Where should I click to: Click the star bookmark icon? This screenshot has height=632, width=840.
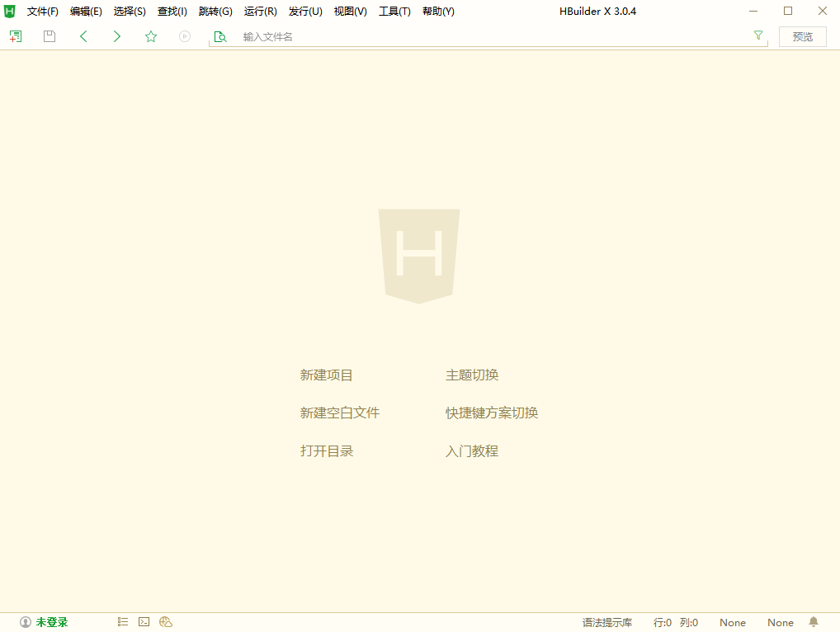pos(151,36)
